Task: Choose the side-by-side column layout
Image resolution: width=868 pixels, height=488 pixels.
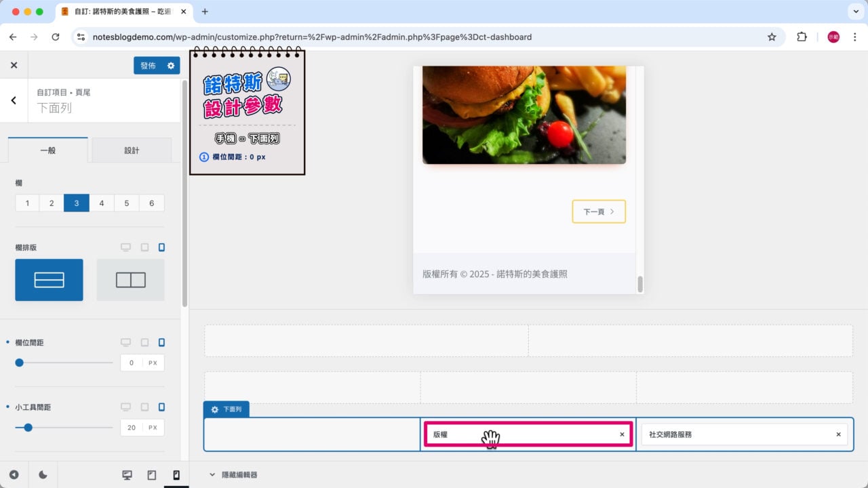Action: tap(130, 280)
